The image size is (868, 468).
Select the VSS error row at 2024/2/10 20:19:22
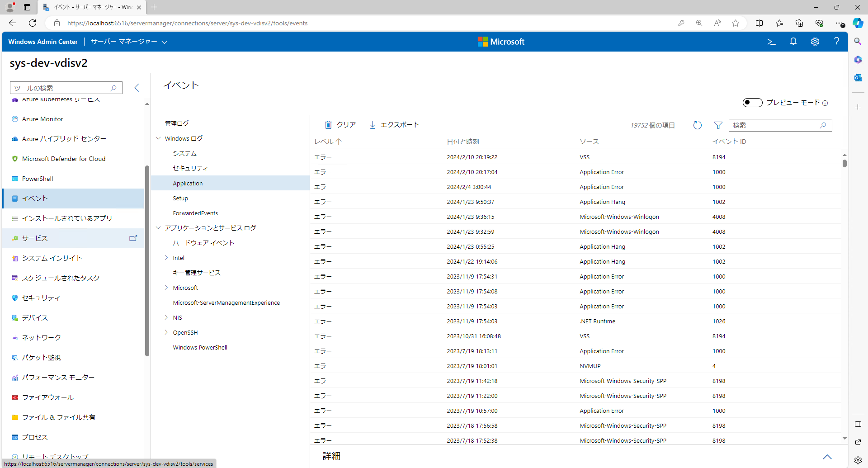[576, 157]
